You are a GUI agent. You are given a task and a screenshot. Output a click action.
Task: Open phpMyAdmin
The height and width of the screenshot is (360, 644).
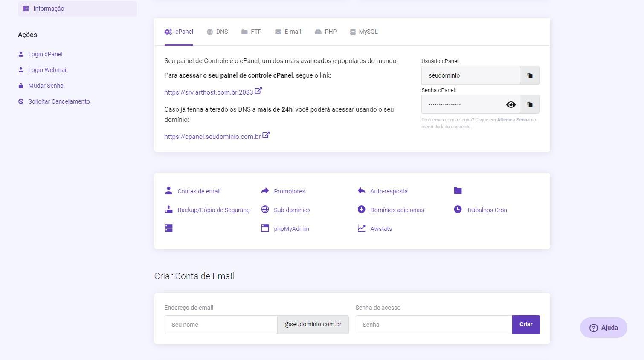pos(291,229)
